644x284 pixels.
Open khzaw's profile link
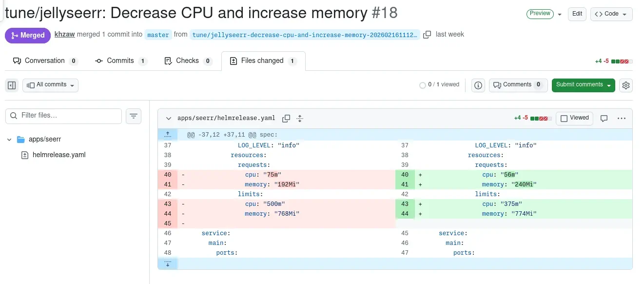64,34
